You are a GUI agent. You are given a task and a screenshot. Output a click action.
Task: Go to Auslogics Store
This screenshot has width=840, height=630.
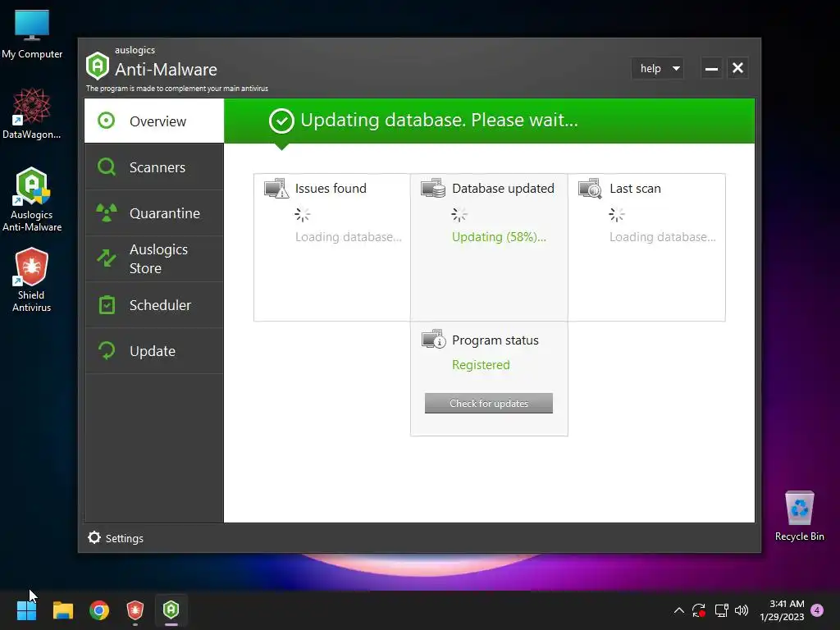click(153, 258)
